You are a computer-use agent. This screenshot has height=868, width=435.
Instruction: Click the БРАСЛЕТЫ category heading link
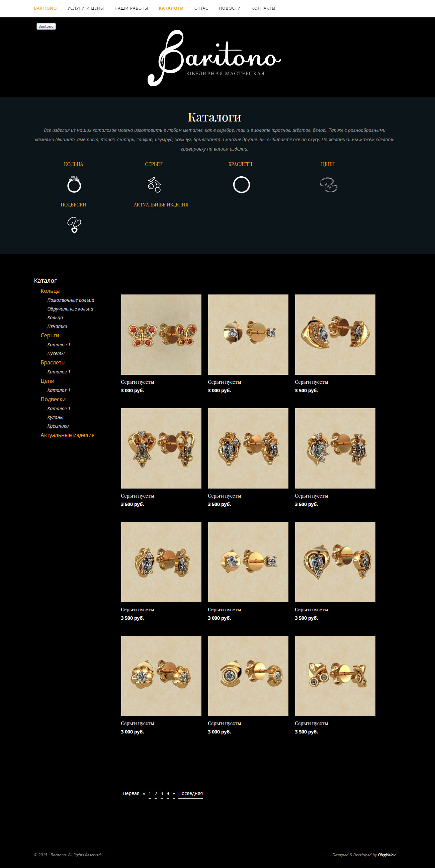point(241,164)
